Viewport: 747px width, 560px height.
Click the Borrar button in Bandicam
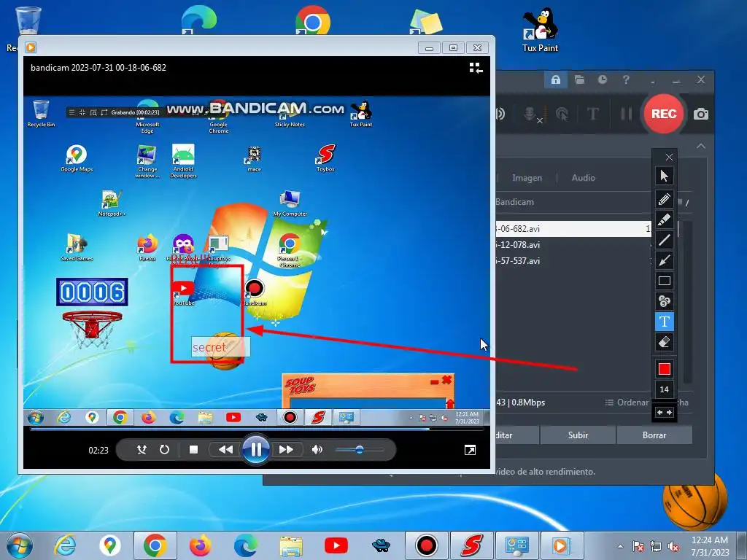[654, 435]
